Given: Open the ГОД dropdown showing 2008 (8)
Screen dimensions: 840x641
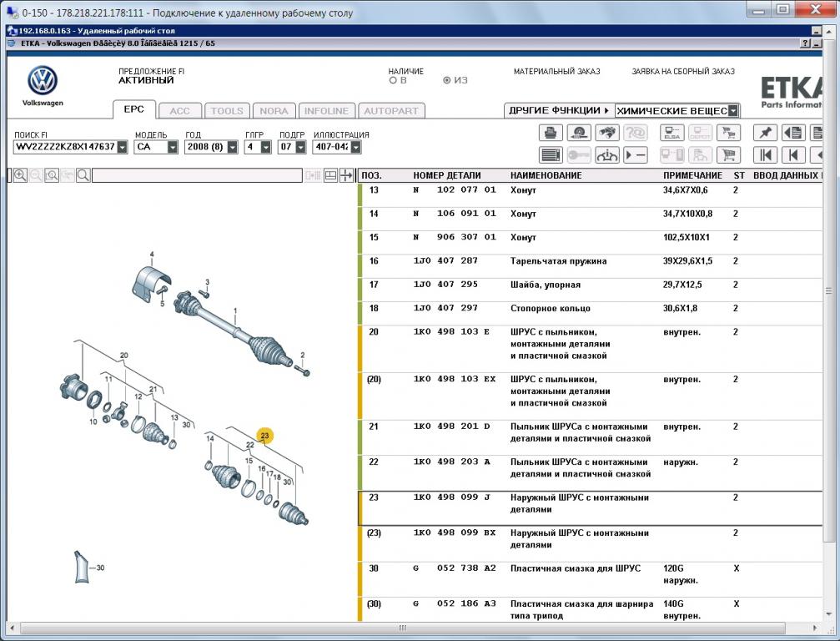Looking at the screenshot, I should [233, 147].
